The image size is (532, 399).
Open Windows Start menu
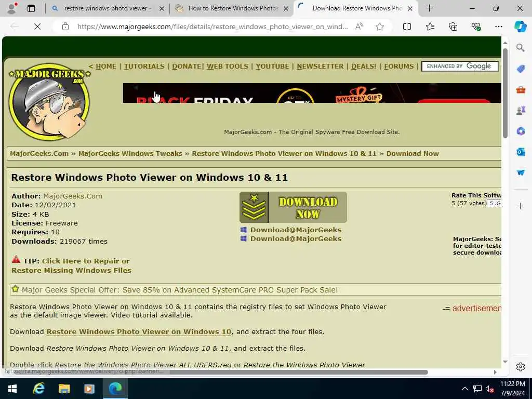click(x=12, y=389)
